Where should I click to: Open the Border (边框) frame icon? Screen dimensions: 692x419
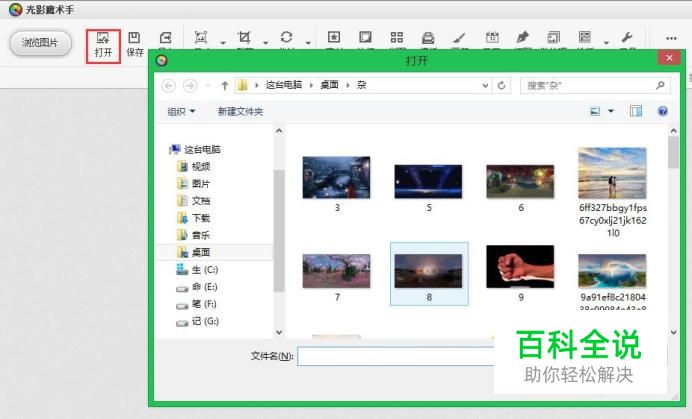coord(365,38)
